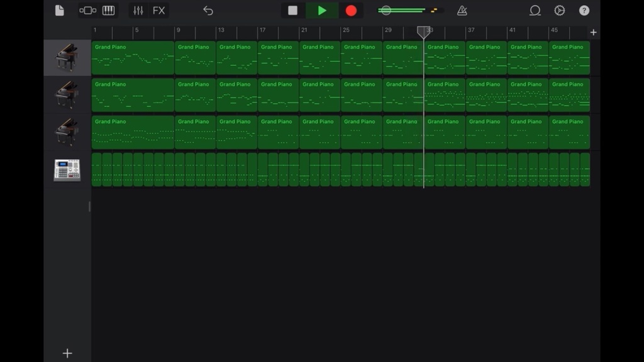Enable recording with the record button

click(350, 10)
